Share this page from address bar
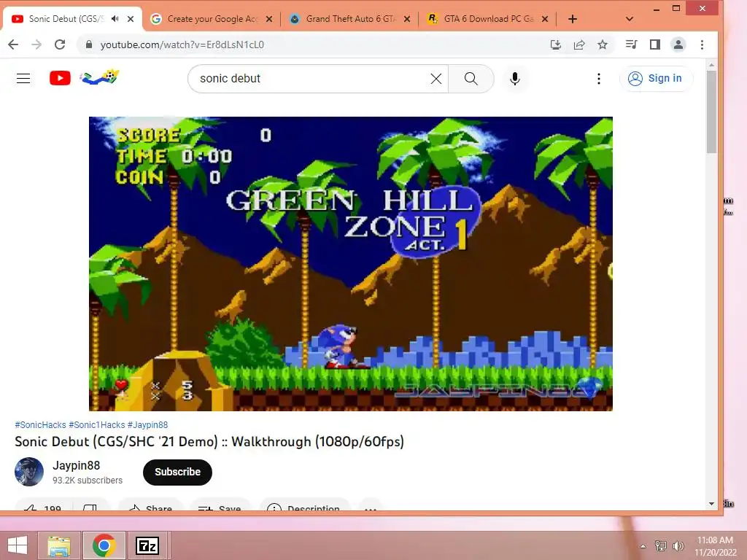Image resolution: width=747 pixels, height=560 pixels. pos(579,44)
